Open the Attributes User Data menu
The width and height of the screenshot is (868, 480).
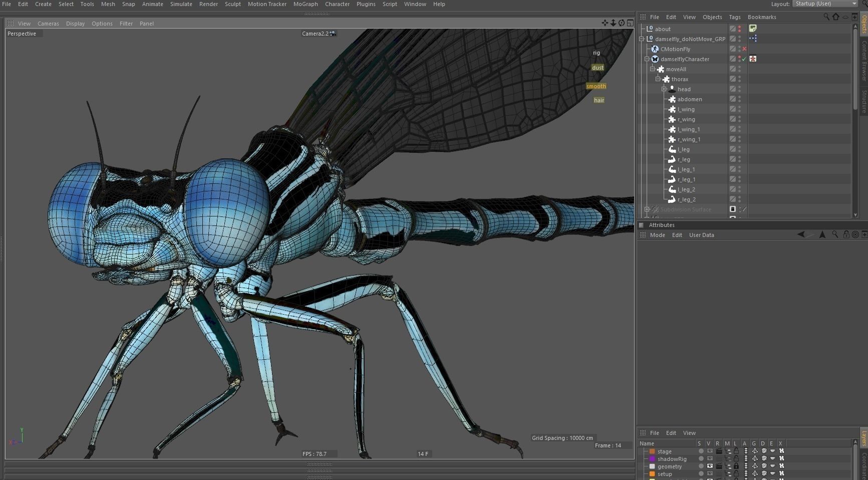pyautogui.click(x=701, y=235)
